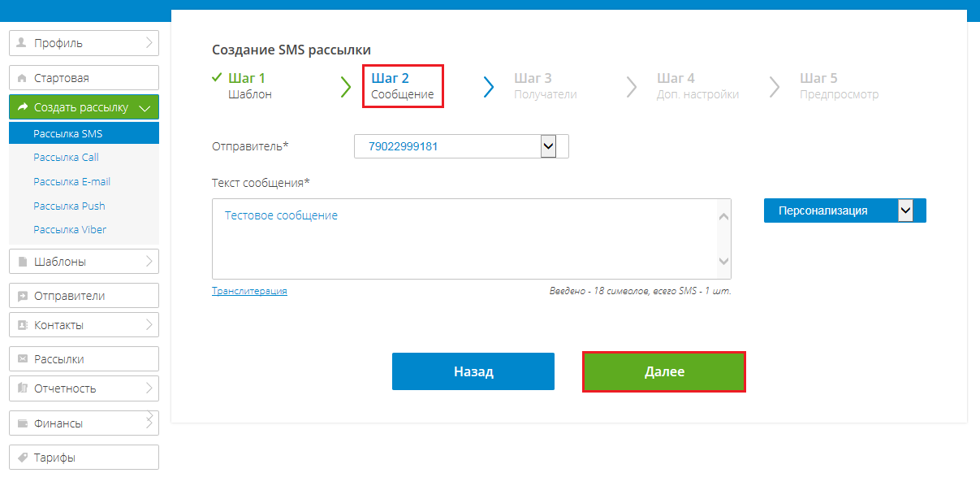Select Рассылка E-mail in the sidebar
The width and height of the screenshot is (980, 486).
point(71,181)
